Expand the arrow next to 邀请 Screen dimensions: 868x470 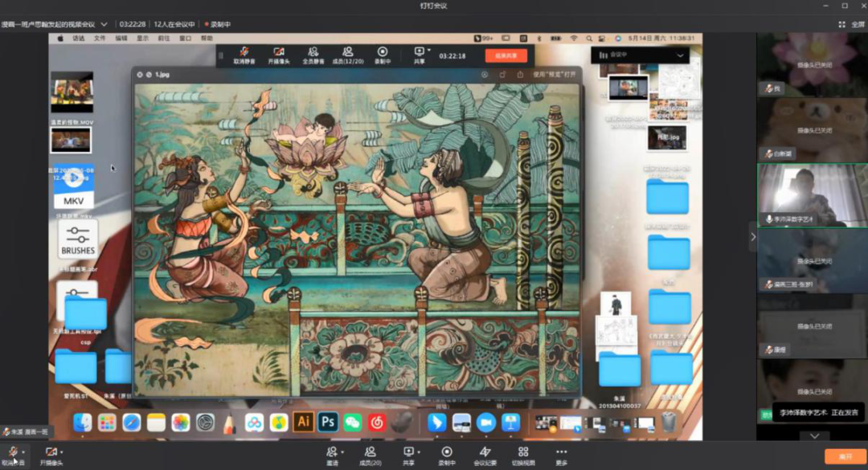pos(342,452)
